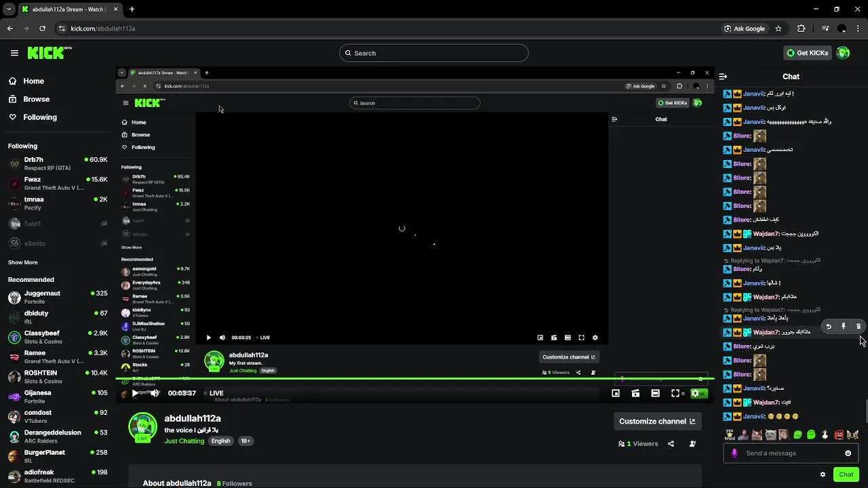
Task: Bookmark this page with the star icon
Action: pyautogui.click(x=778, y=28)
